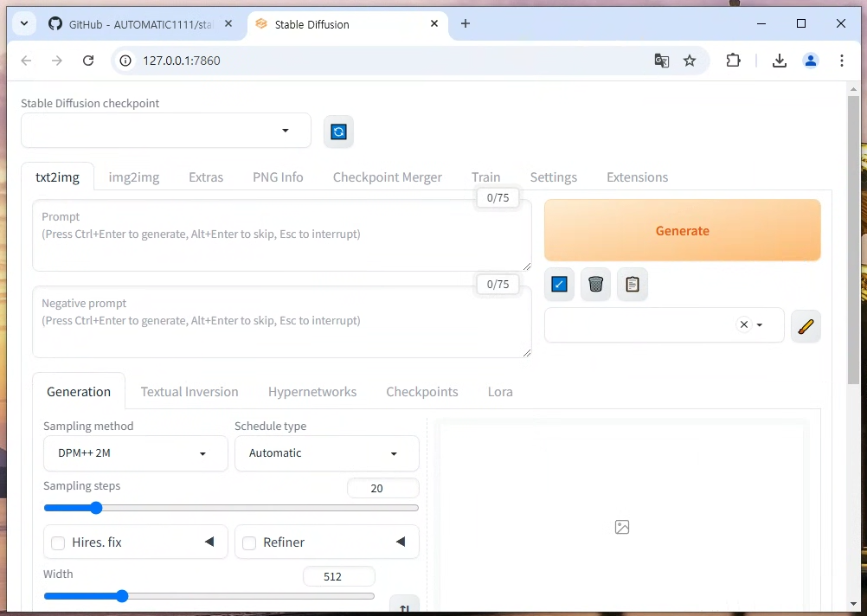
Task: Open the styles editor pencil icon
Action: [x=806, y=326]
